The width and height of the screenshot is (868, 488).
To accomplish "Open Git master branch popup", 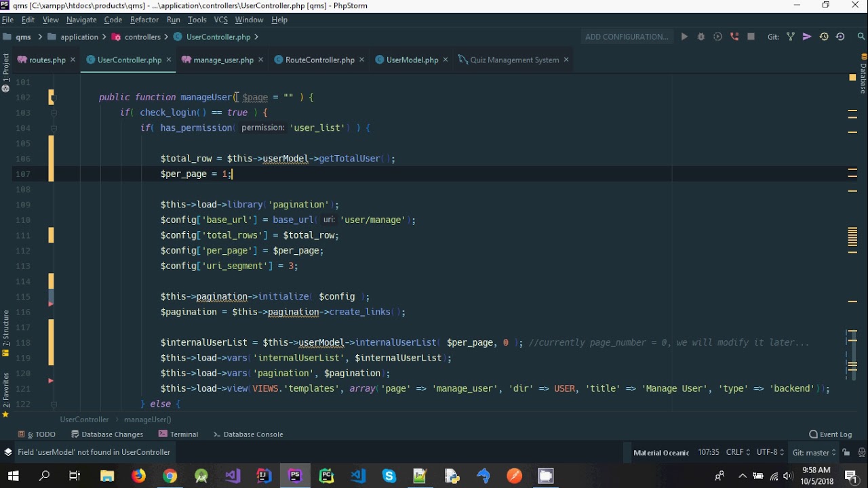I will [x=814, y=452].
